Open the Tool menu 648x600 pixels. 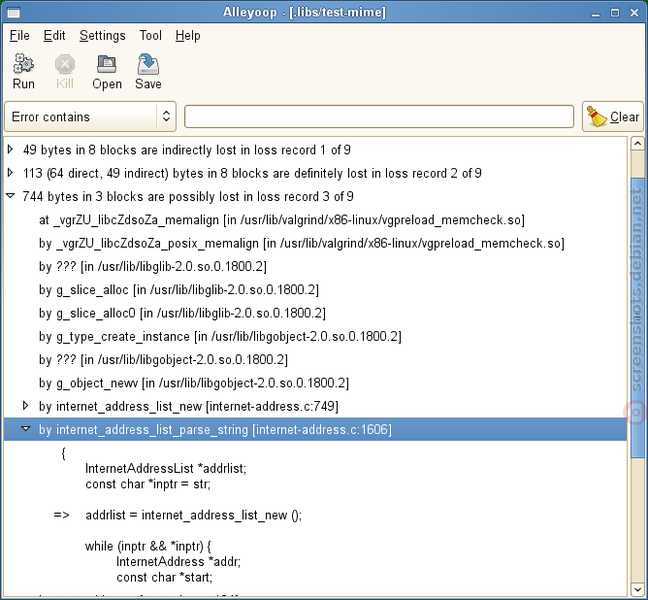coord(150,36)
